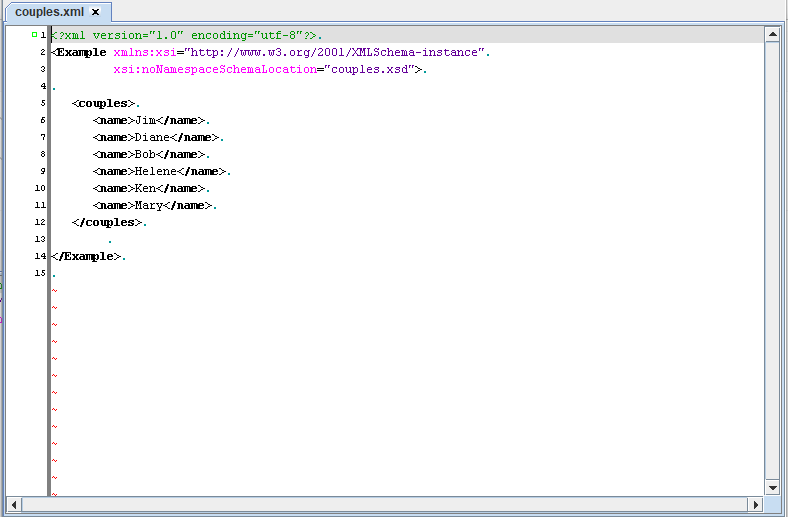Click the horizontal scrollbar track
Image resolution: width=788 pixels, height=517 pixels.
coord(384,504)
